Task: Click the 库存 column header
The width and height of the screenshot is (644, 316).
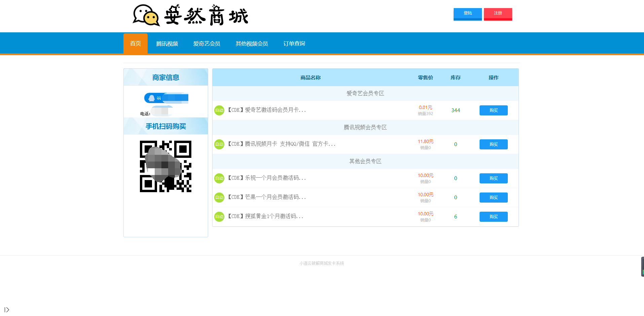Action: [x=455, y=78]
